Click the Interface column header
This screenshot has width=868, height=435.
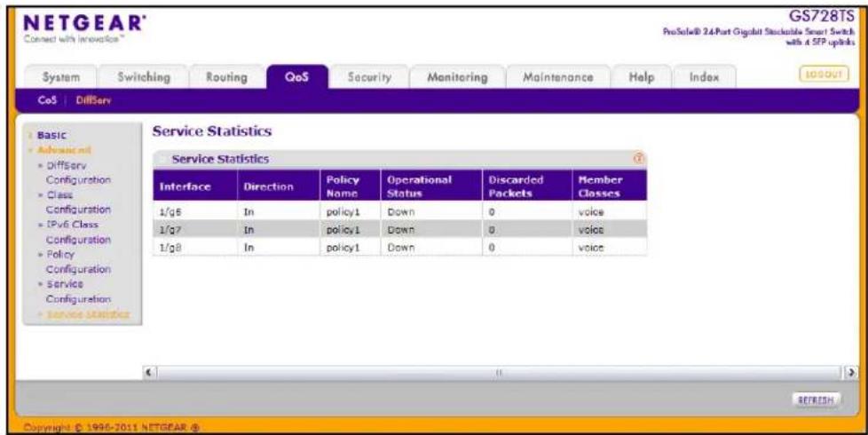(195, 186)
